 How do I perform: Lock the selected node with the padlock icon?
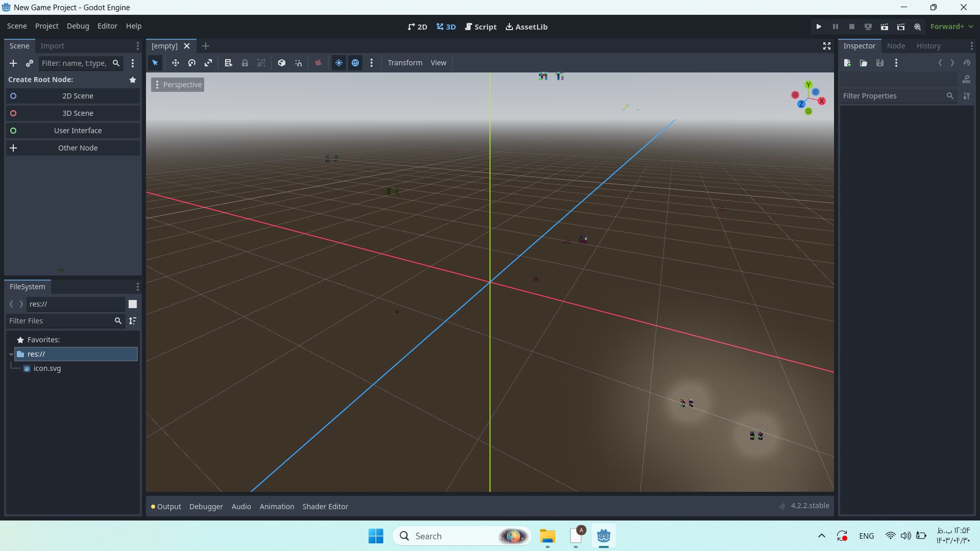(x=245, y=63)
